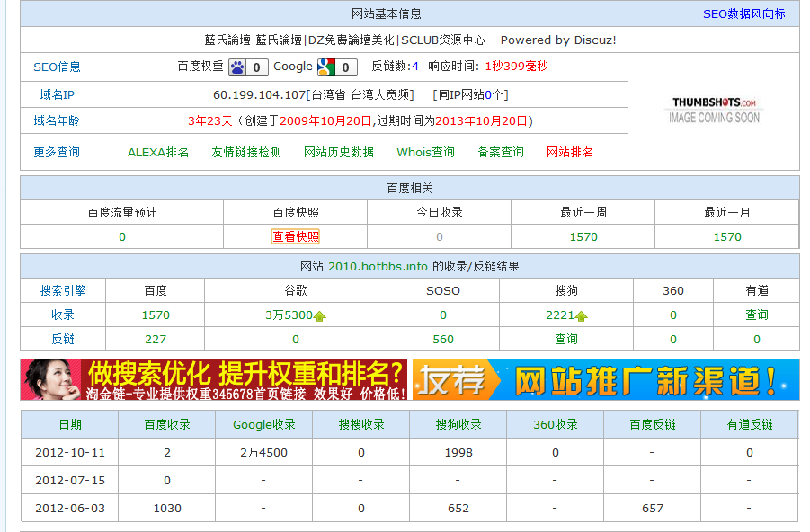810x532 pixels.
Task: Click the 同IP网站0个 link
Action: pyautogui.click(x=472, y=95)
